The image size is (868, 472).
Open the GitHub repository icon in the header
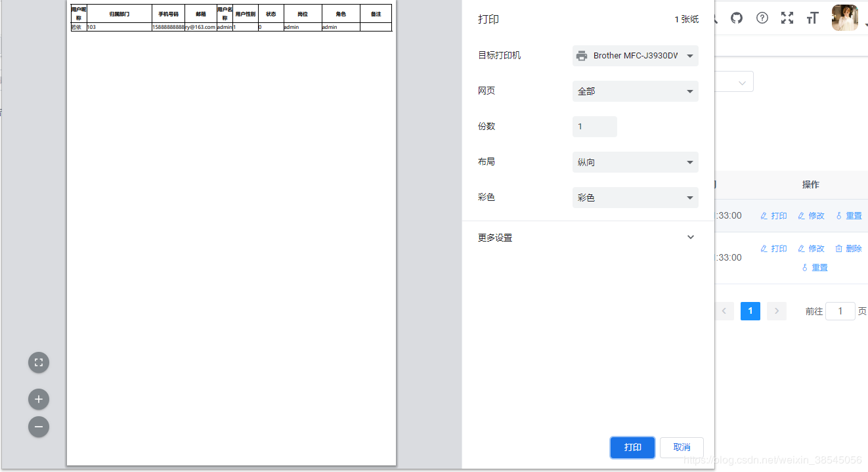coord(736,18)
